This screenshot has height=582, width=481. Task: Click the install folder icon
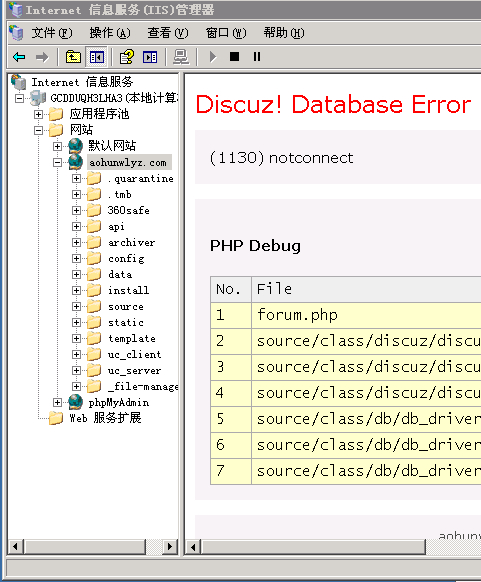94,290
